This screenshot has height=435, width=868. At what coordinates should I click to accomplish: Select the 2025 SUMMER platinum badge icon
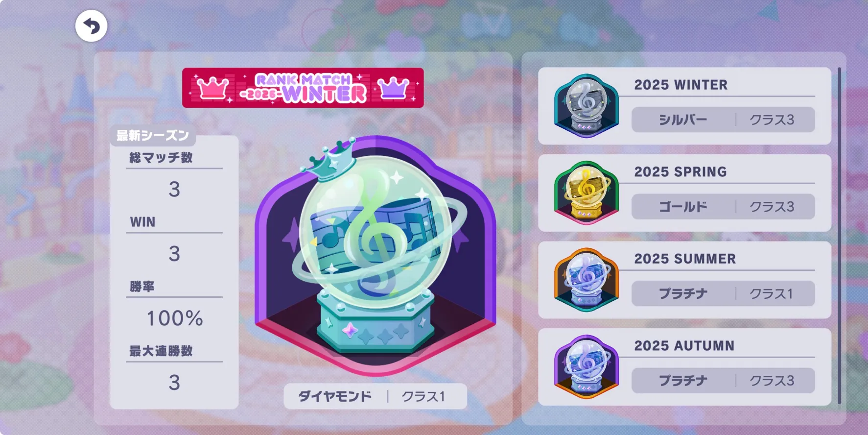[x=586, y=280]
